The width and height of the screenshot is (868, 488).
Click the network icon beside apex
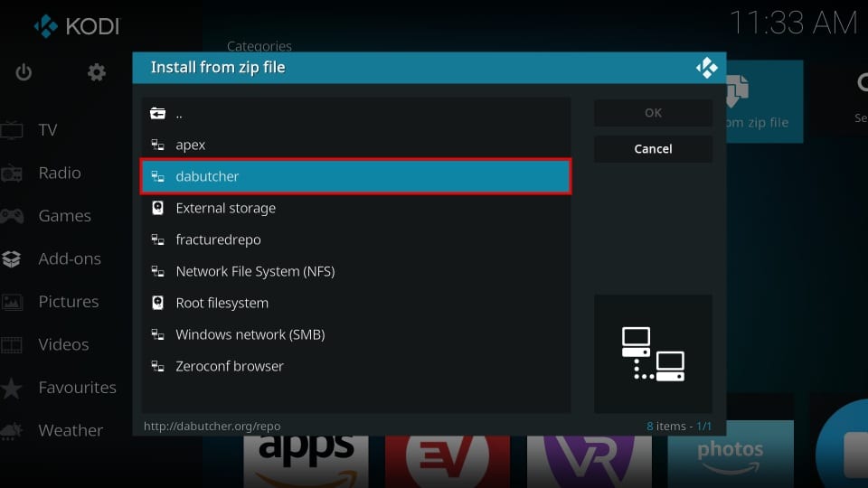pyautogui.click(x=157, y=145)
